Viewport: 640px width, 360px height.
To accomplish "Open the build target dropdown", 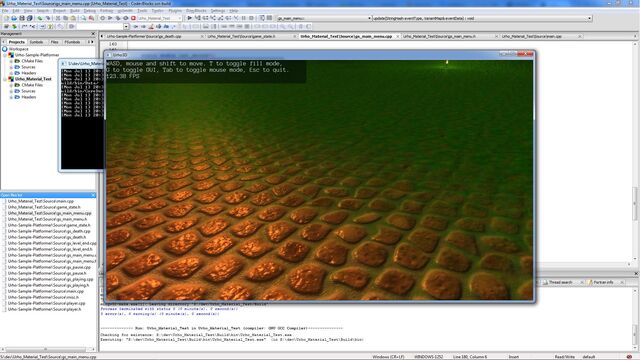I will tap(160, 18).
